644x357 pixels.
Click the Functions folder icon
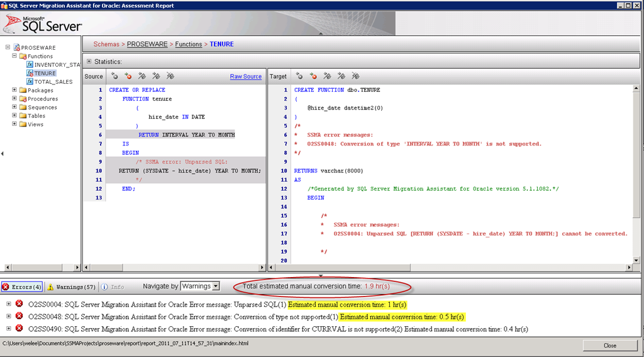point(23,56)
